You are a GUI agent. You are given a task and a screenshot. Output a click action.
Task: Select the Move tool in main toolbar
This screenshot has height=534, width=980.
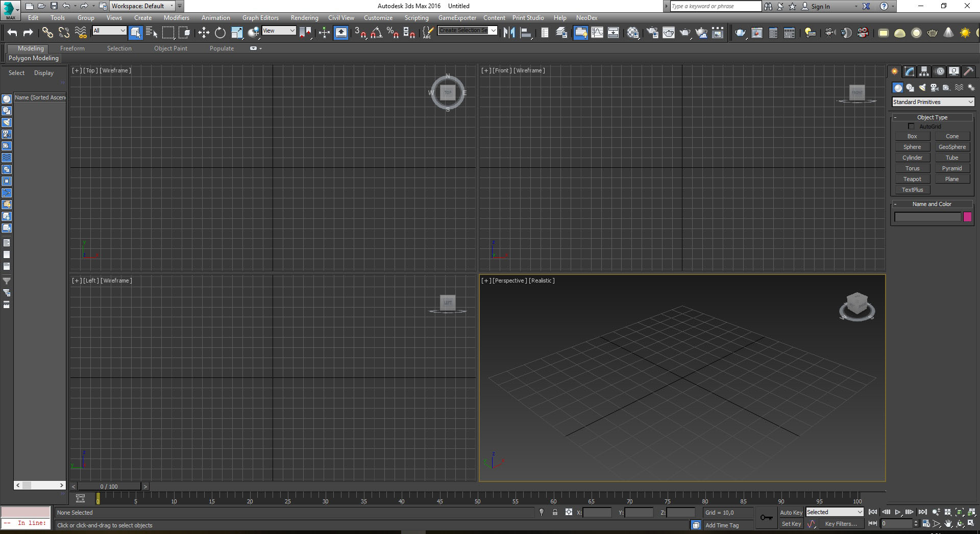pos(204,33)
